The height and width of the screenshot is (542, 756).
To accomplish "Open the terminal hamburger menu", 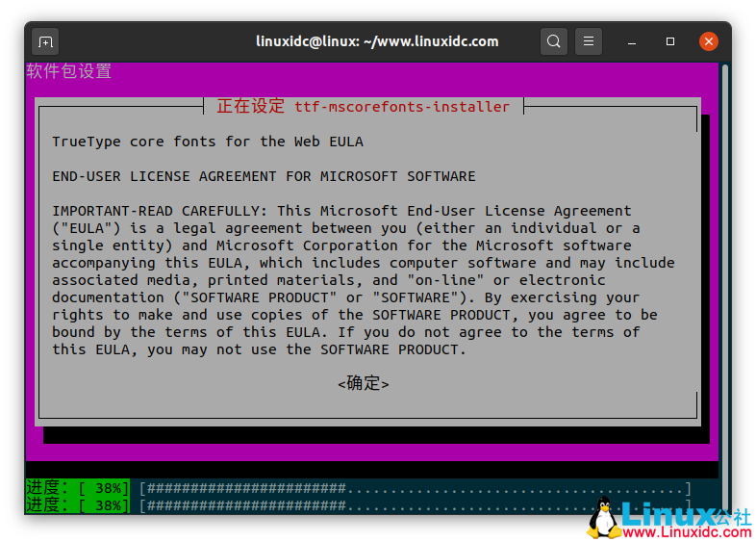I will 589,41.
